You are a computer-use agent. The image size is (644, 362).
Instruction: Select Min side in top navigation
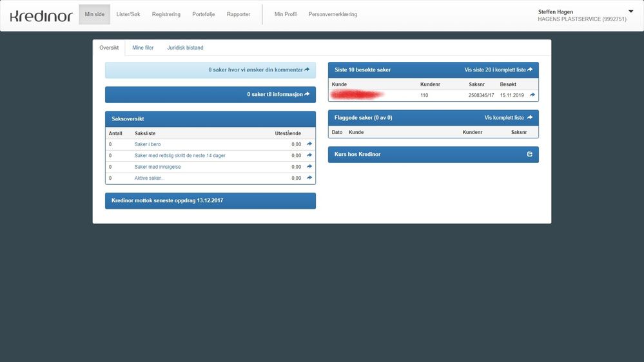[x=95, y=14]
